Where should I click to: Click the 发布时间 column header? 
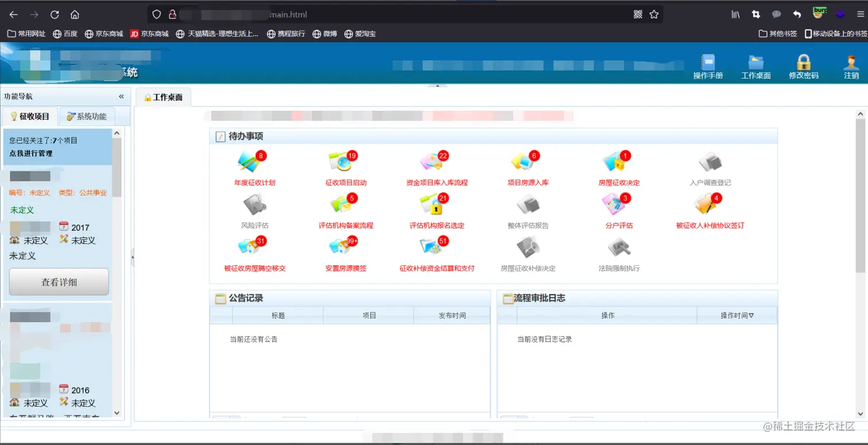(x=452, y=315)
